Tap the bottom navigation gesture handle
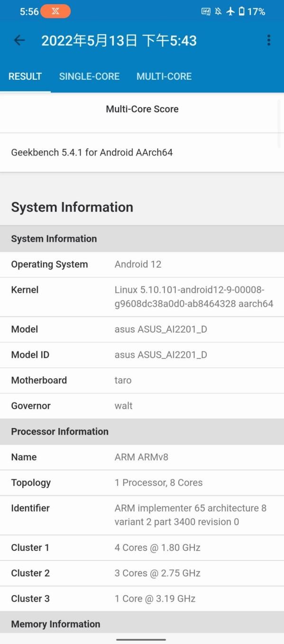284x644 pixels. [x=141, y=639]
